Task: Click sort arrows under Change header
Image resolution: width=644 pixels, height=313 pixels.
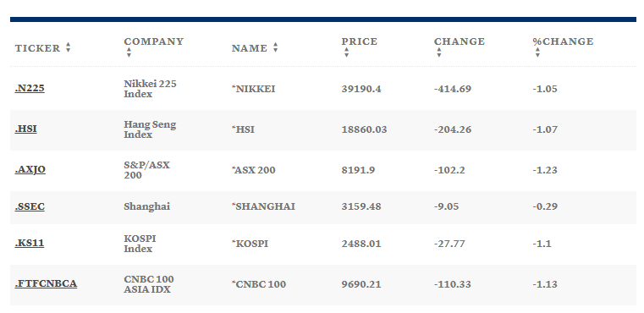Action: tap(438, 52)
